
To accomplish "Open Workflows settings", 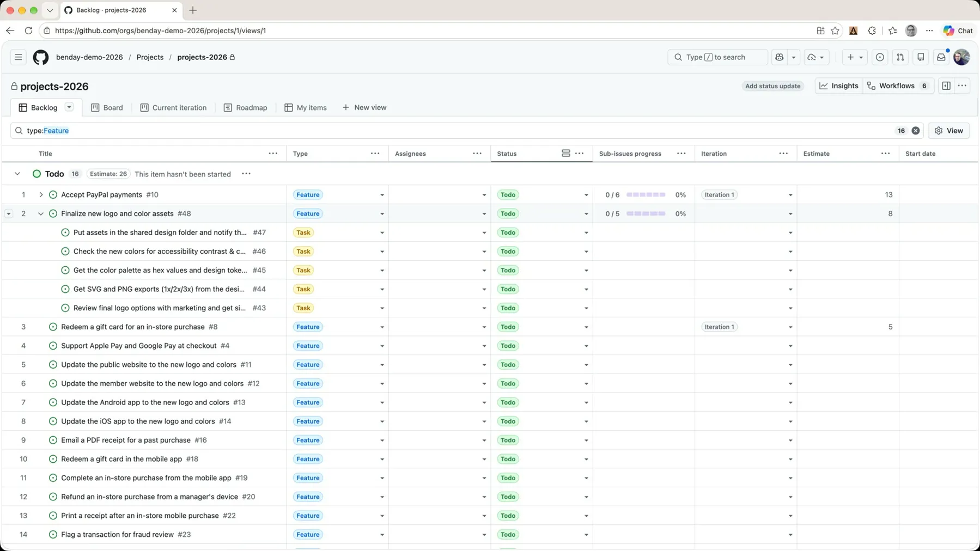I will (898, 86).
